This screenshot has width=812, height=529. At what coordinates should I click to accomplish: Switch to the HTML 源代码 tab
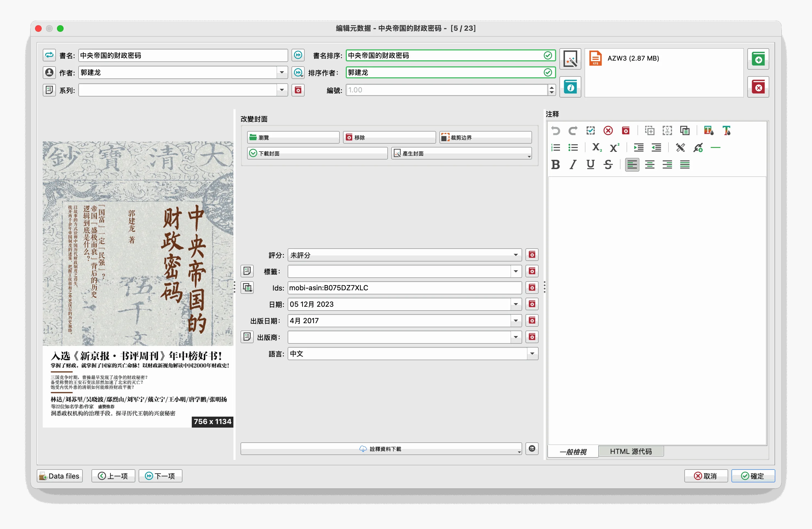pos(631,451)
